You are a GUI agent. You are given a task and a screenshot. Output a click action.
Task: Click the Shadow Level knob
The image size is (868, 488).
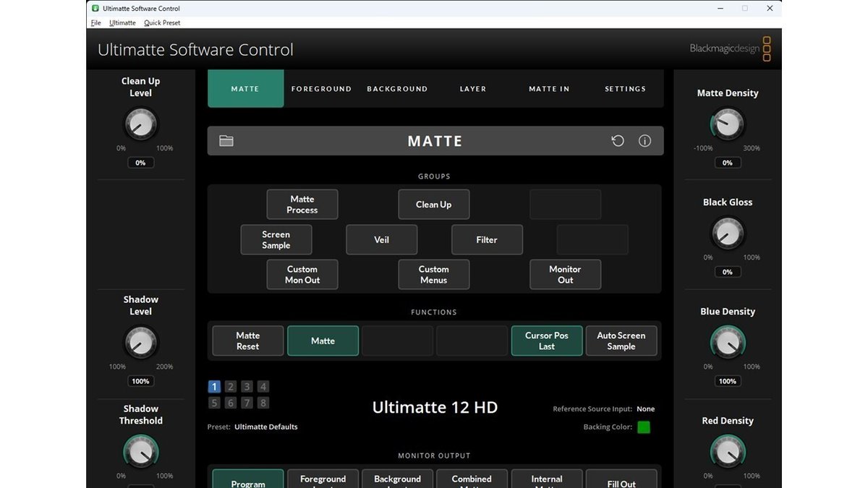[140, 343]
